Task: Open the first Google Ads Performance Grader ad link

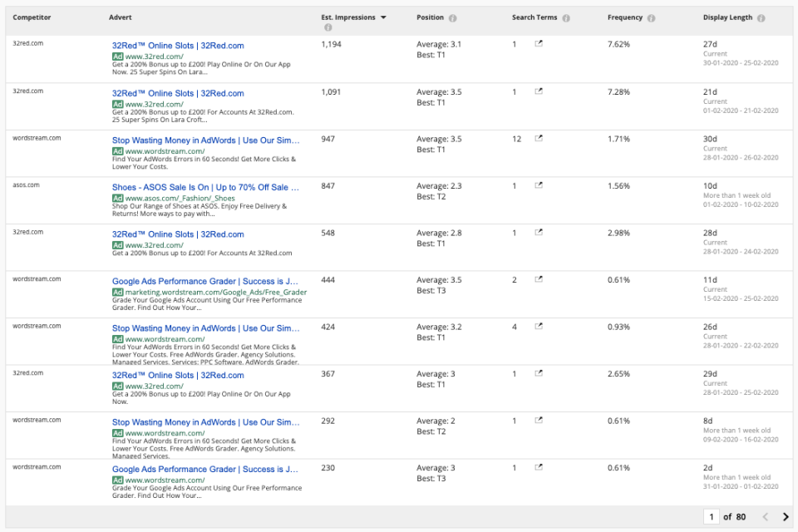Action: pyautogui.click(x=205, y=281)
